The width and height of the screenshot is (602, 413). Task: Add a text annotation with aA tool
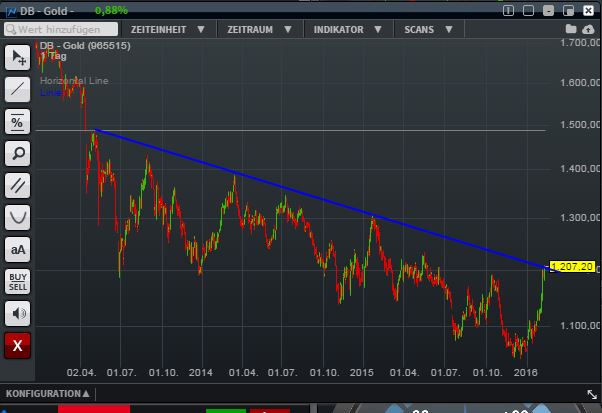coord(18,249)
